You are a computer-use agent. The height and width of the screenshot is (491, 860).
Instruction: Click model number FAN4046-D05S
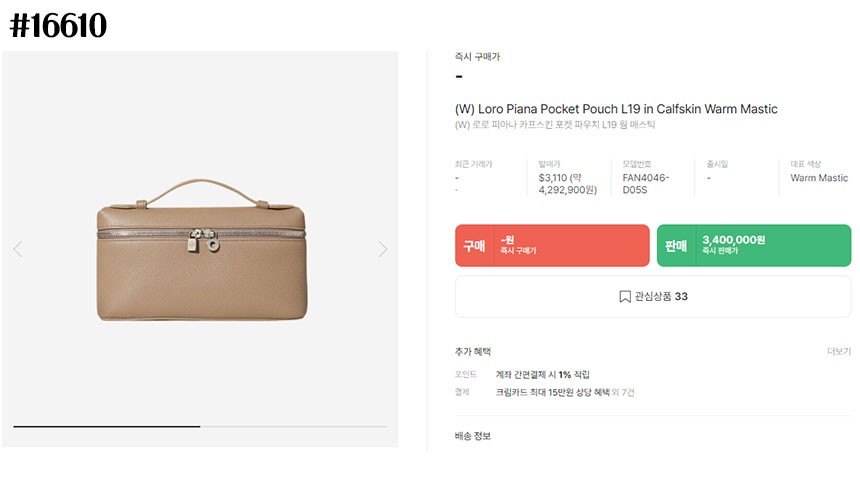[x=646, y=184]
